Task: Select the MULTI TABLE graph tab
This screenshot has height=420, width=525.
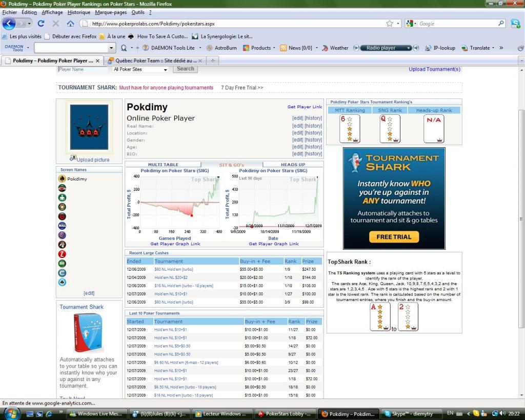Action: 163,165
